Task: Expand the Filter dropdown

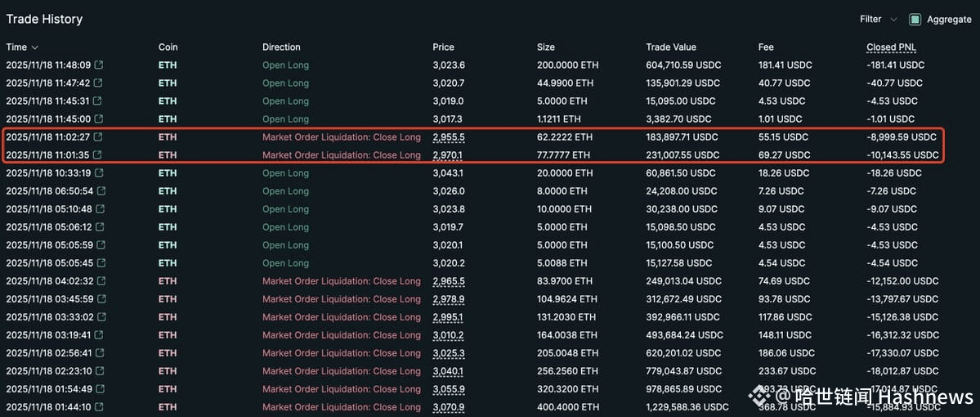Action: [x=878, y=19]
